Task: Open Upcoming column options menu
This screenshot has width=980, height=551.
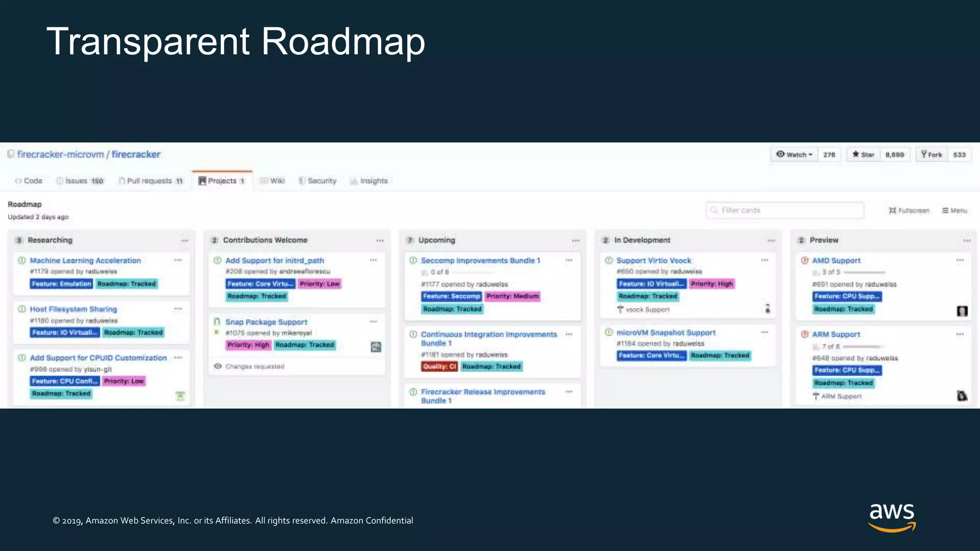Action: tap(576, 241)
